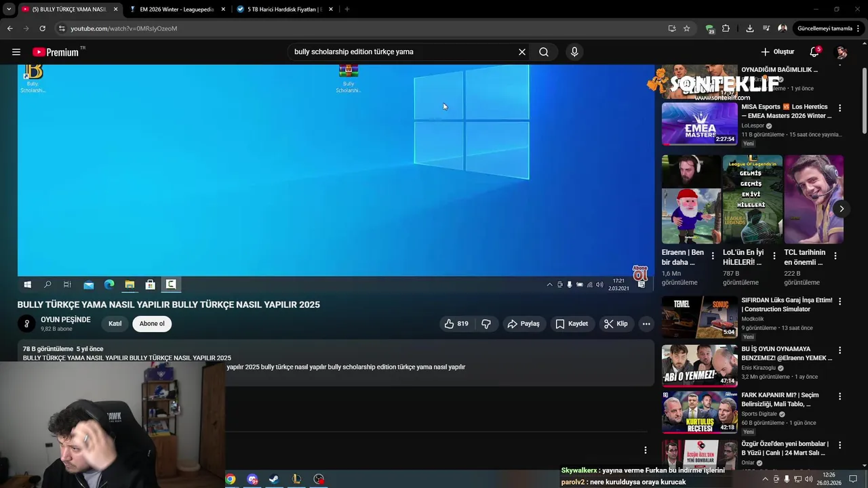Reload the page in Chrome
This screenshot has height=488, width=868.
(42, 28)
